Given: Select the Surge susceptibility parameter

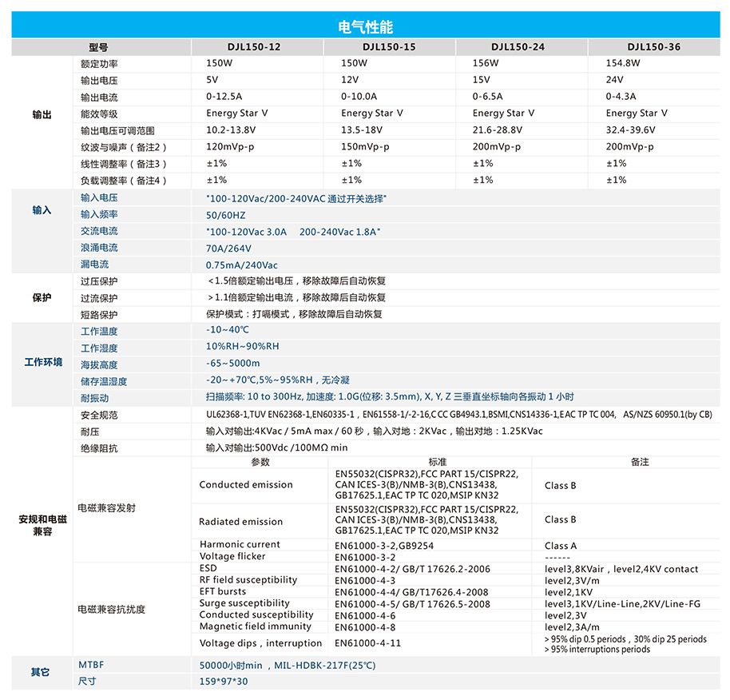Looking at the screenshot, I should point(244,603).
